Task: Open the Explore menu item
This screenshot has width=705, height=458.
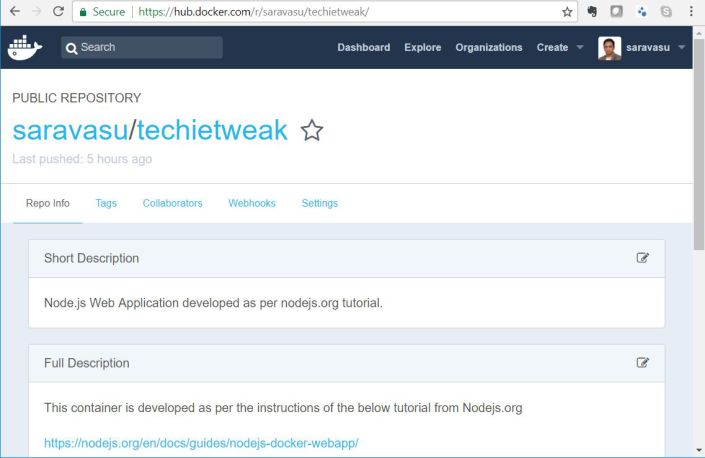Action: [x=423, y=47]
